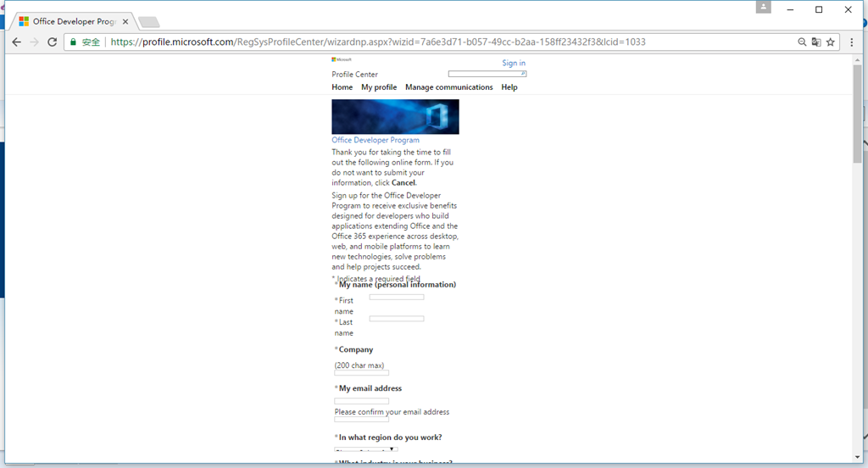Open Manage communications menu item
868x468 pixels.
tap(449, 87)
